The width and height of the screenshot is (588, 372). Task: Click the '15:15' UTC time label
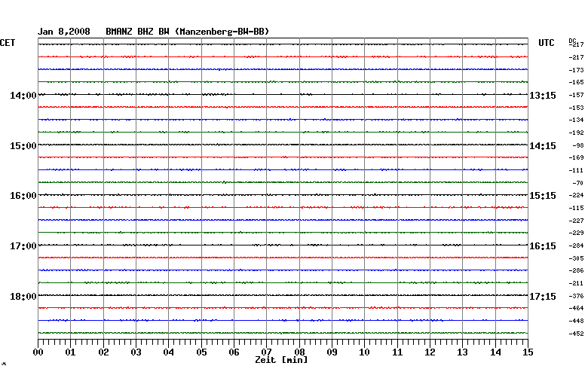tap(543, 196)
